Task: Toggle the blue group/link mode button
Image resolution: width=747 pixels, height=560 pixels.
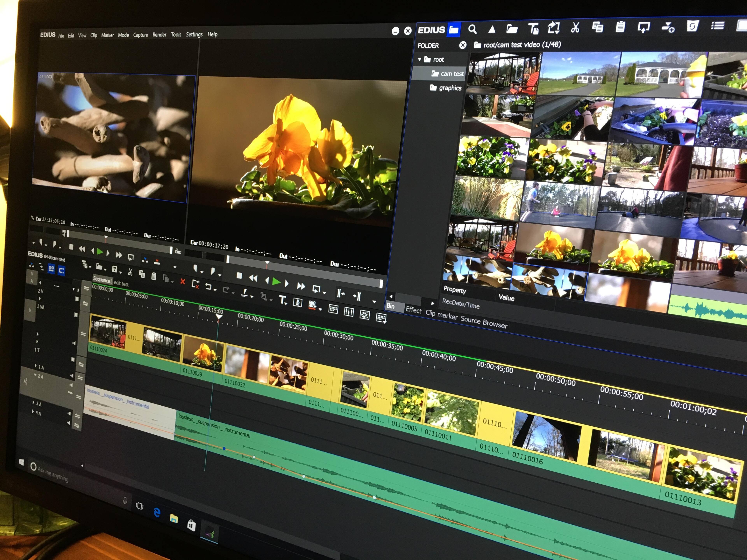Action: tap(51, 269)
